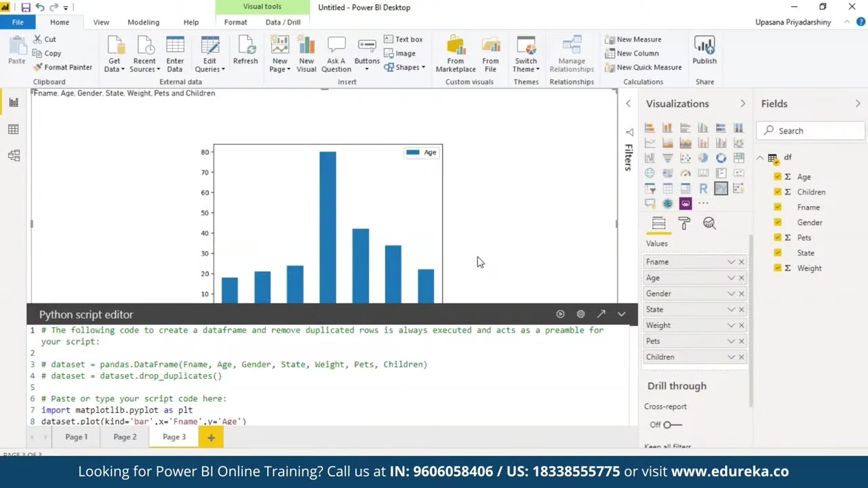This screenshot has width=868, height=488.
Task: Open the Analytics magnifier pane
Action: (x=709, y=223)
